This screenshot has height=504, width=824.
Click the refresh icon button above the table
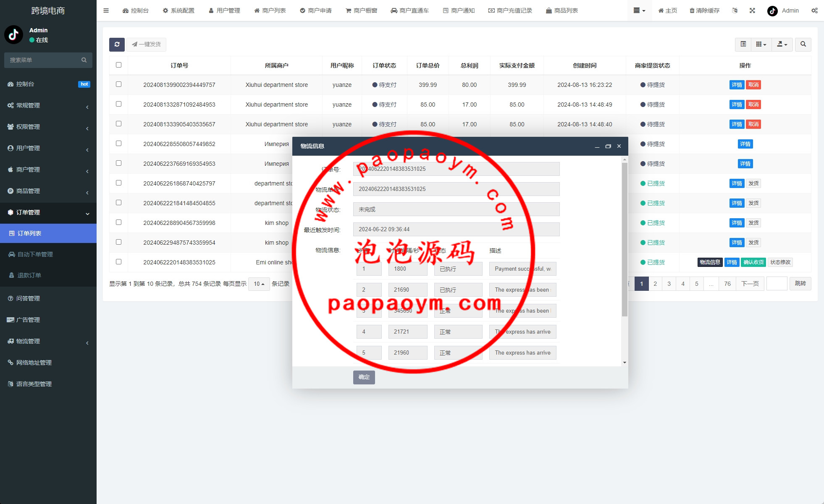[x=117, y=44]
